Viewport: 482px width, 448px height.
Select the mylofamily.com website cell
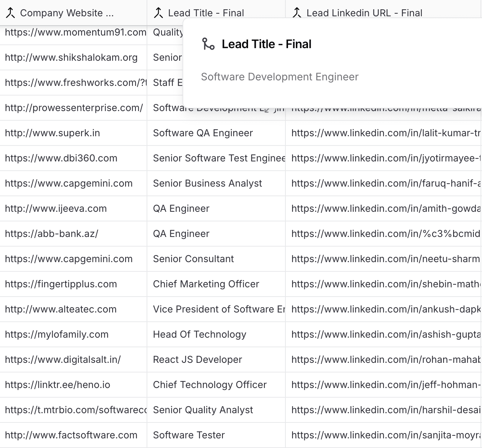point(73,334)
